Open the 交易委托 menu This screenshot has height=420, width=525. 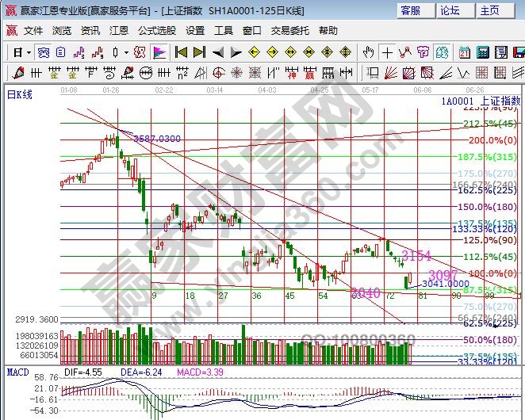point(290,31)
